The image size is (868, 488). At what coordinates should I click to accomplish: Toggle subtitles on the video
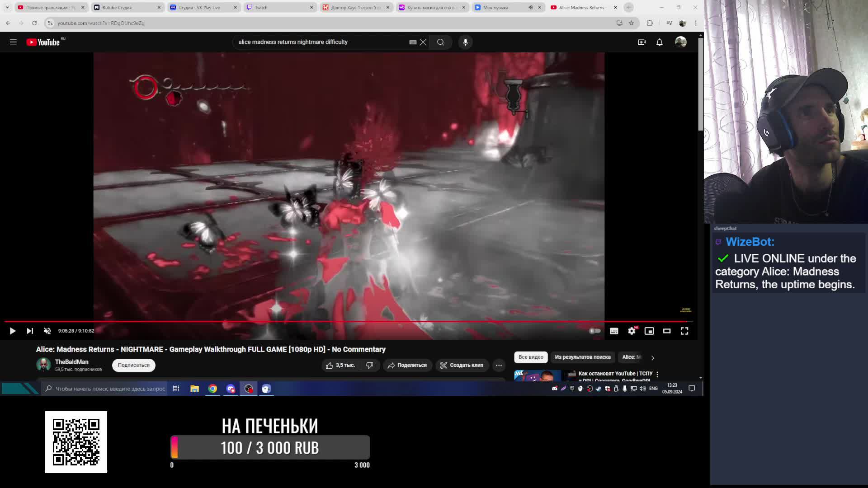[614, 331]
